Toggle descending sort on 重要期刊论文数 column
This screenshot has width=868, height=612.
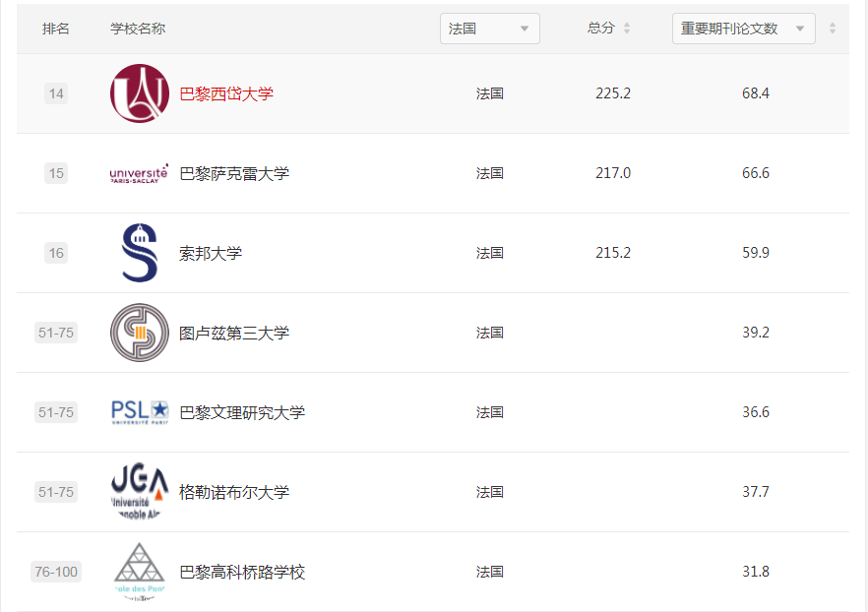click(x=832, y=32)
